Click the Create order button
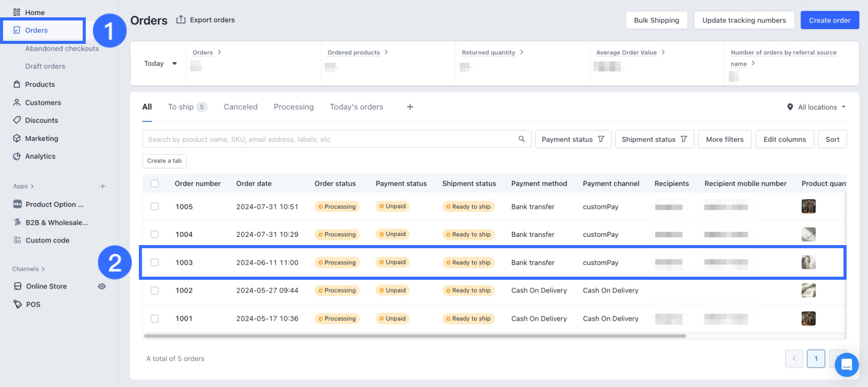This screenshot has height=387, width=868. (829, 20)
